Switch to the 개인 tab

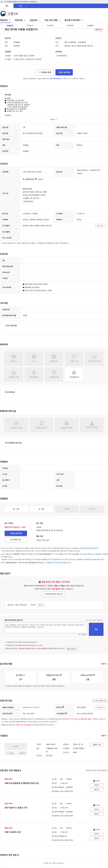point(7,6)
